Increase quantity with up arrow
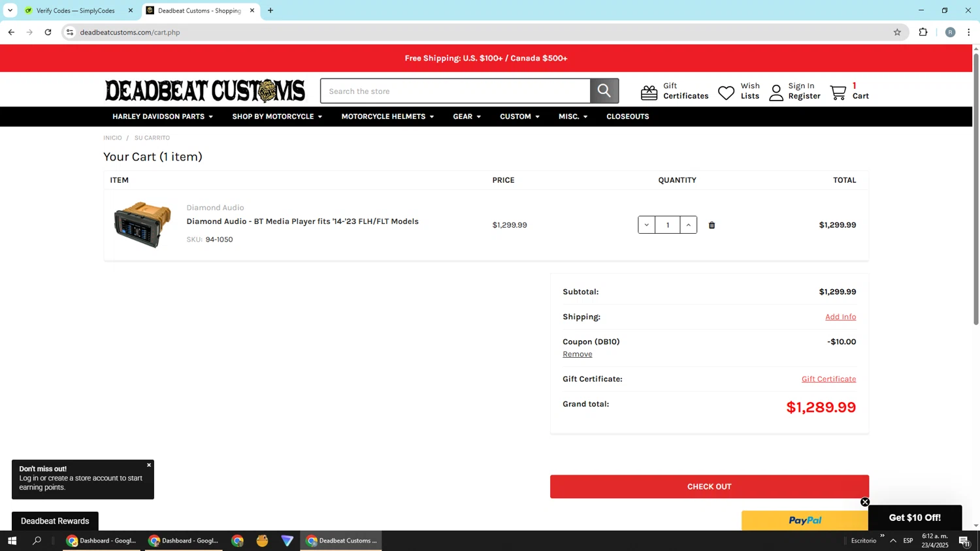Screen dimensions: 980x551 pos(688,225)
